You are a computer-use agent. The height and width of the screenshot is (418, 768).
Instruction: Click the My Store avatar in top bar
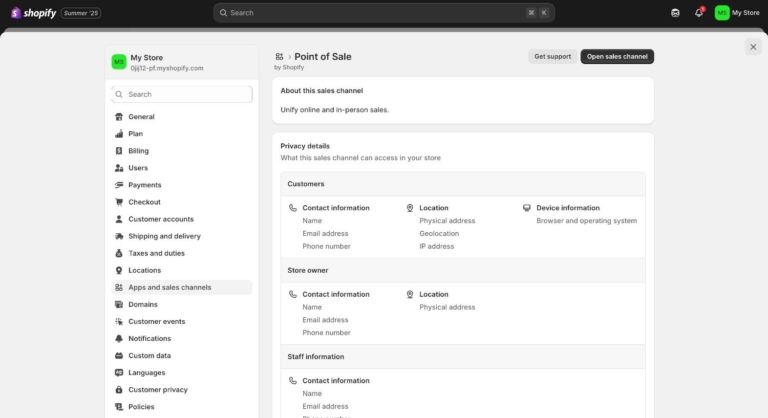(722, 13)
